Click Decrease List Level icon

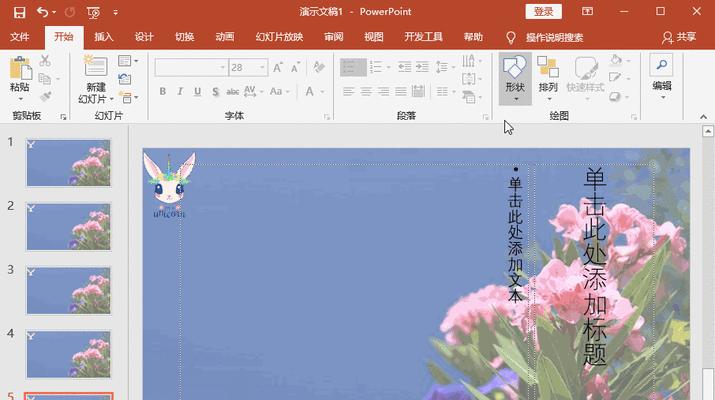[404, 68]
